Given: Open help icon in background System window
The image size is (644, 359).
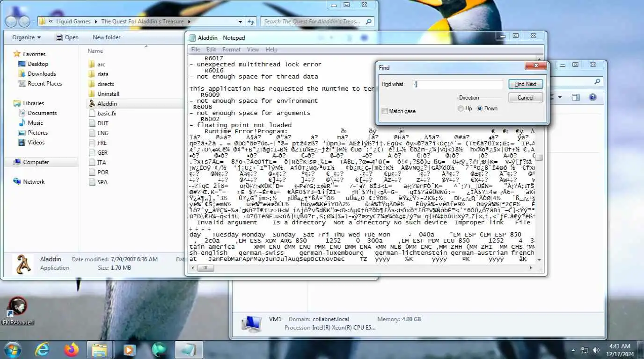Looking at the screenshot, I should (x=593, y=97).
